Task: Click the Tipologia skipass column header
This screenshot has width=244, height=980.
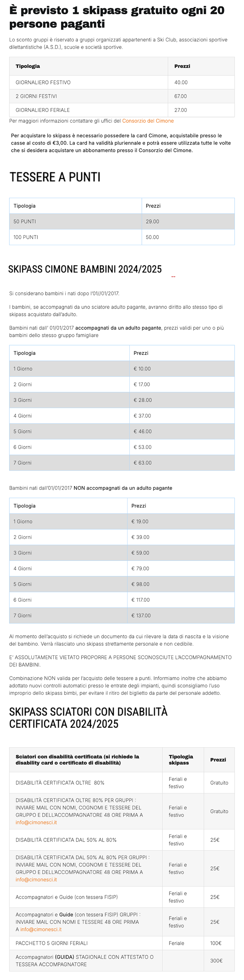Action: click(181, 759)
